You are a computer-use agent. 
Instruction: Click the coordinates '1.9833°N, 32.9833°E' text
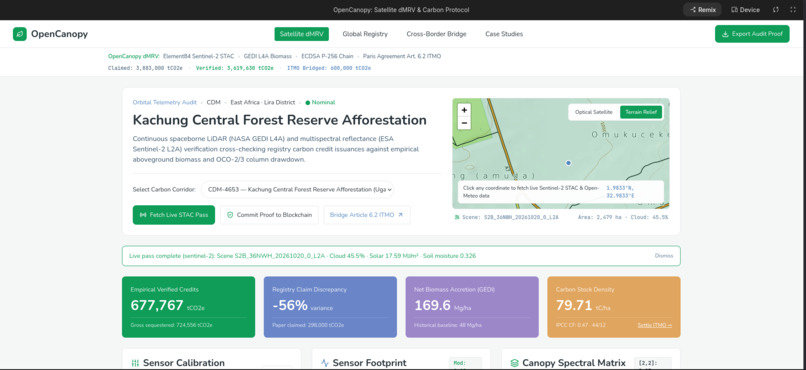(x=620, y=192)
